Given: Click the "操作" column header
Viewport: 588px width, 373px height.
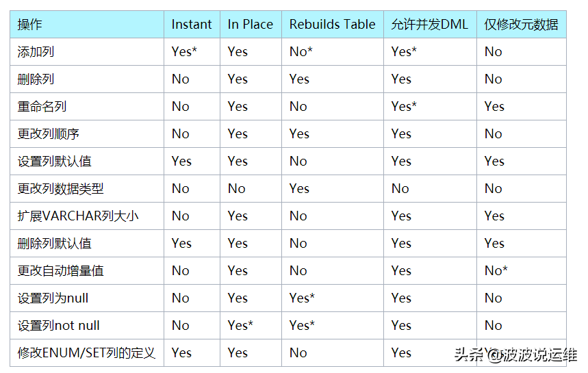Looking at the screenshot, I should [30, 25].
